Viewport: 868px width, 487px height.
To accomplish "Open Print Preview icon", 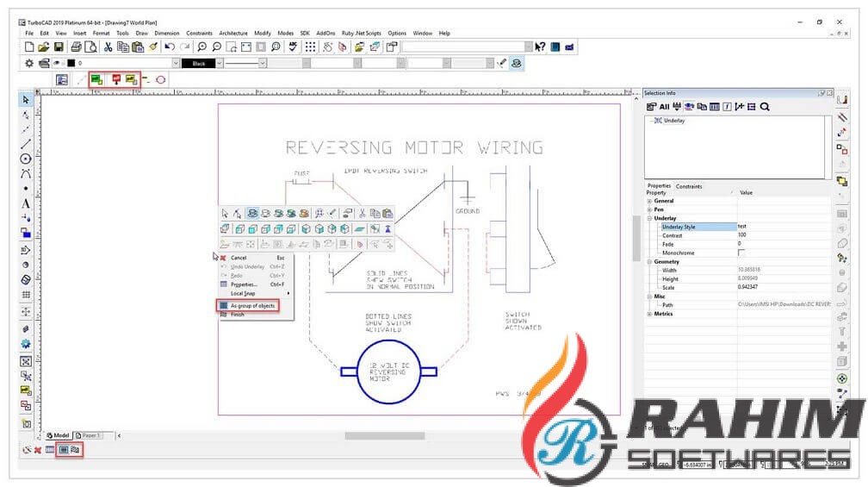I will [90, 47].
